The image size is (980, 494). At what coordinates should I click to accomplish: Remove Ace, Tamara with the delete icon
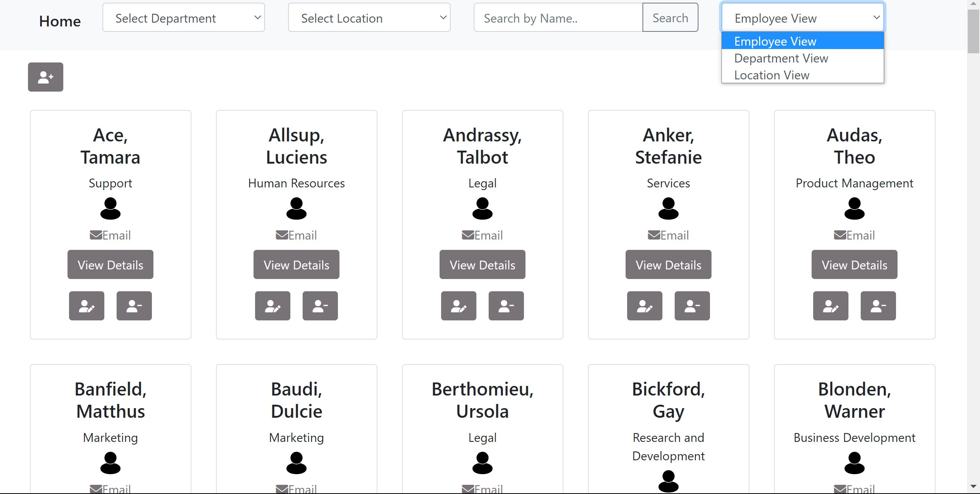[134, 306]
